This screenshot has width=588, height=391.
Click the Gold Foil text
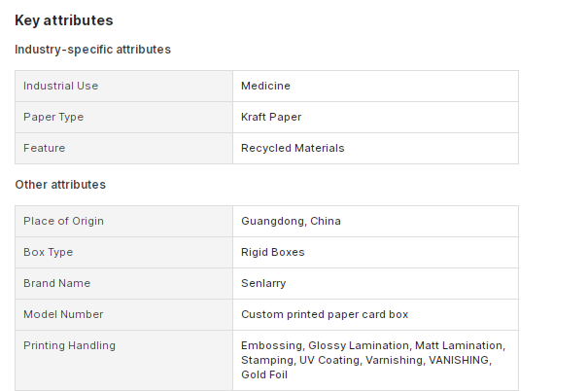[264, 374]
